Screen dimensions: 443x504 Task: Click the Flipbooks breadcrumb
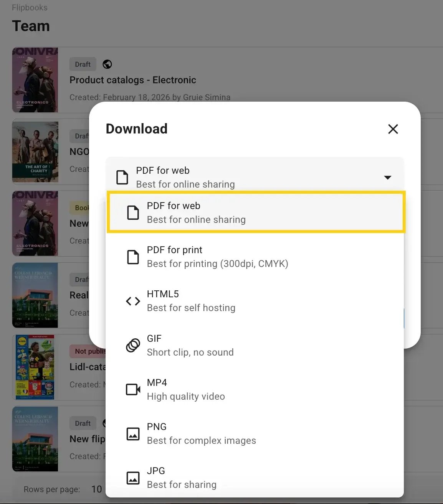tap(30, 8)
